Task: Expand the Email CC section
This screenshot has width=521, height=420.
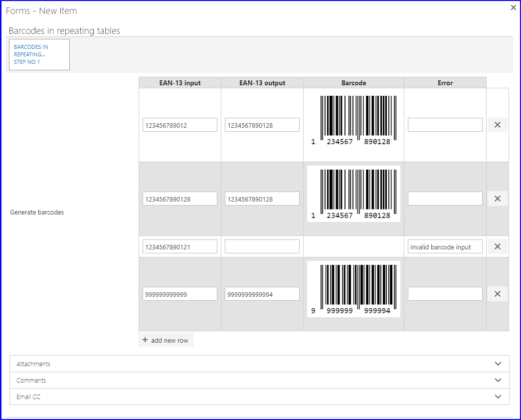Action: pos(260,397)
